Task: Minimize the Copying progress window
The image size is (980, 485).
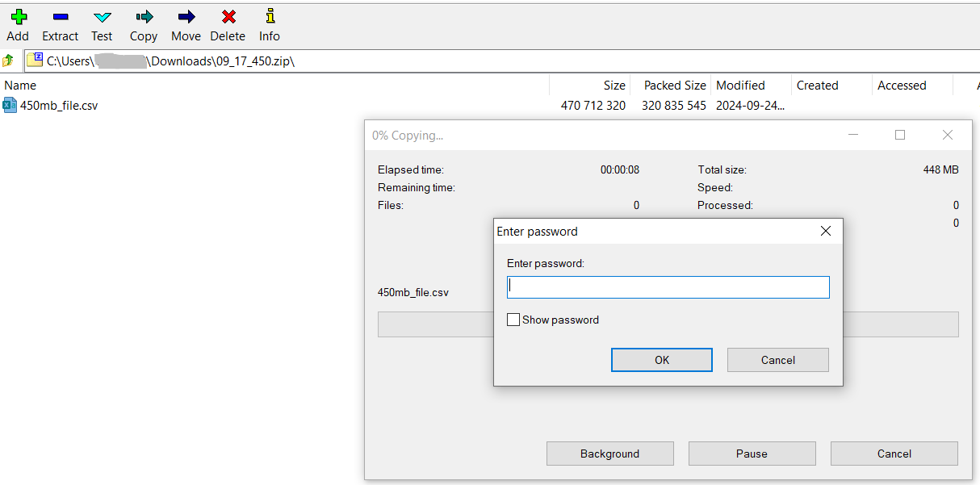Action: 852,136
